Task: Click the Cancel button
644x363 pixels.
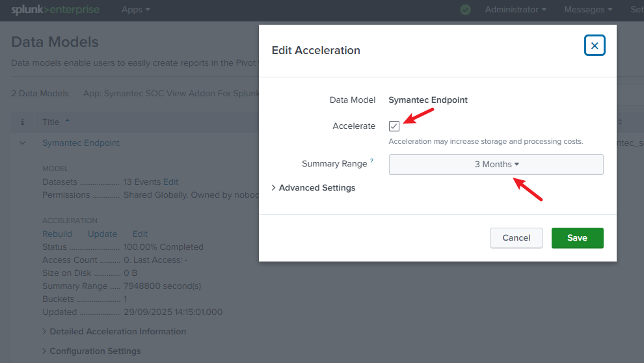Action: tap(516, 238)
